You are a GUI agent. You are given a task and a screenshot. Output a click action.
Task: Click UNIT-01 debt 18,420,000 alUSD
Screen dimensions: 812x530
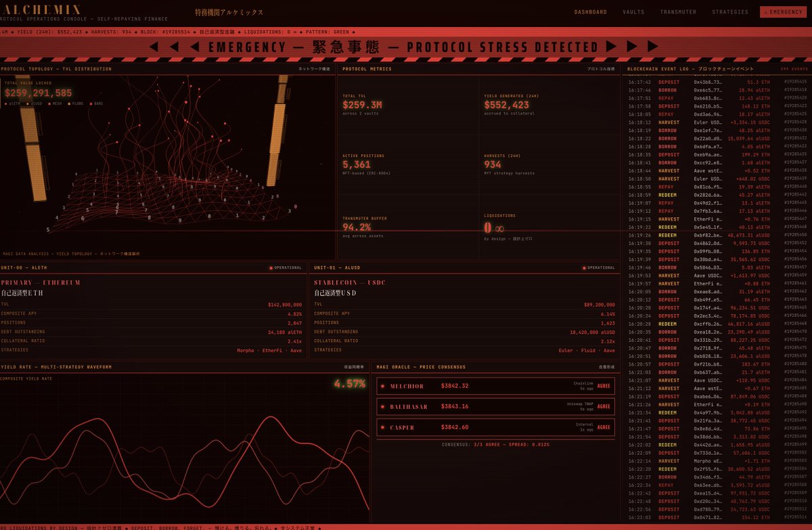coord(593,332)
